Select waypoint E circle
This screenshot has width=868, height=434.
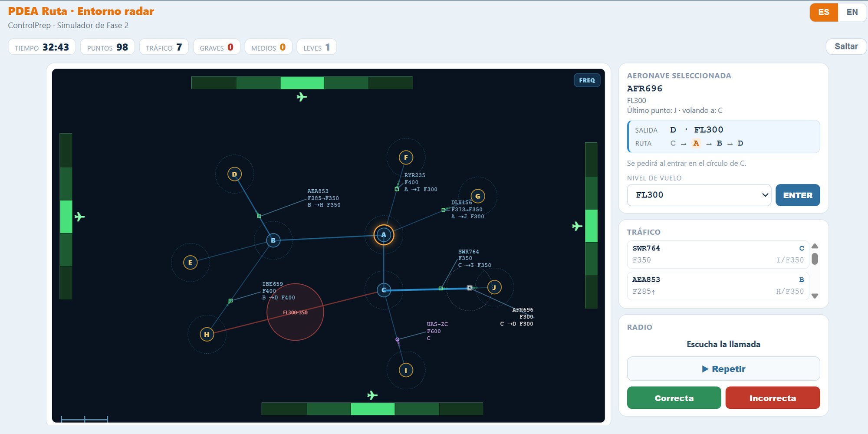click(x=190, y=262)
